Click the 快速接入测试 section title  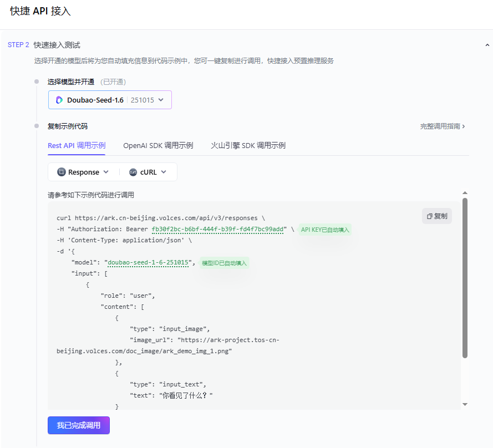(57, 45)
